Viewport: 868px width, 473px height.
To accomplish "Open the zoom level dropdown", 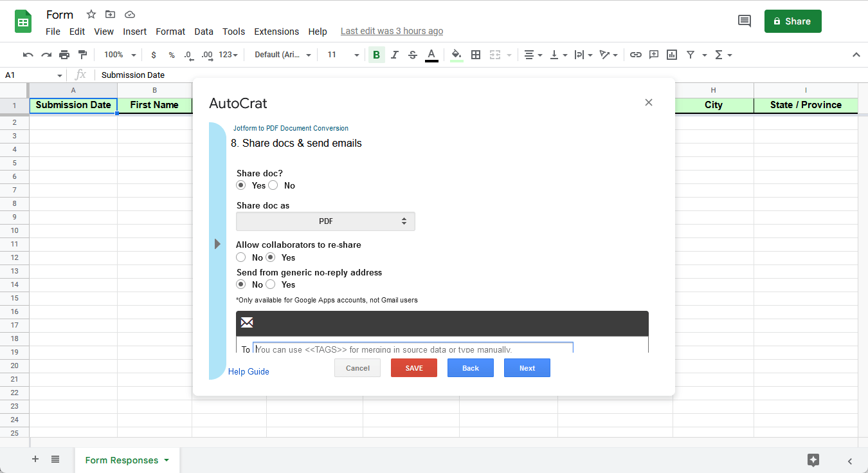I will tap(120, 55).
